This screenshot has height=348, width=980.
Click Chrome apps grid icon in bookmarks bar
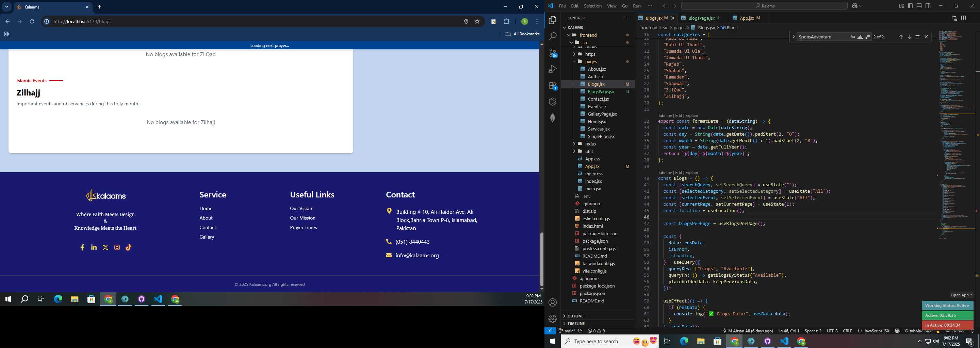click(x=6, y=34)
